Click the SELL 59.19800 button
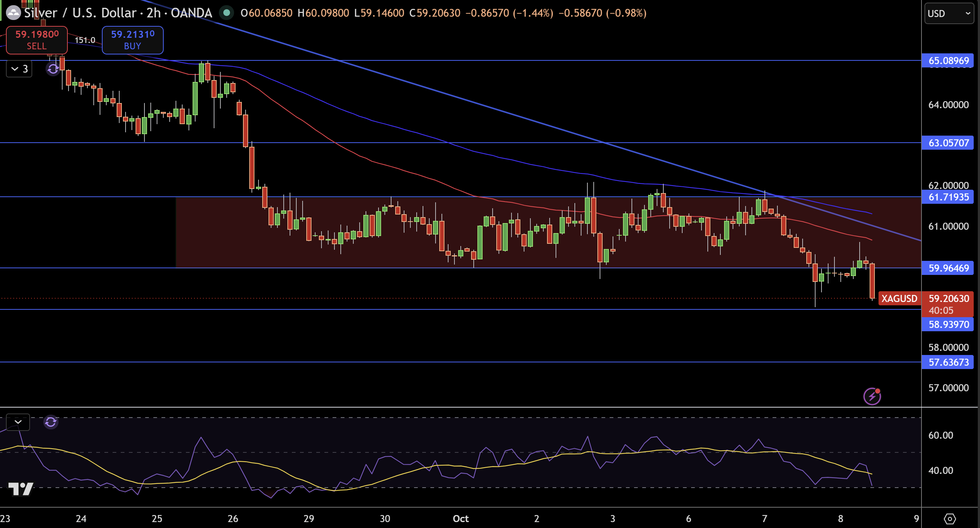 click(x=37, y=40)
